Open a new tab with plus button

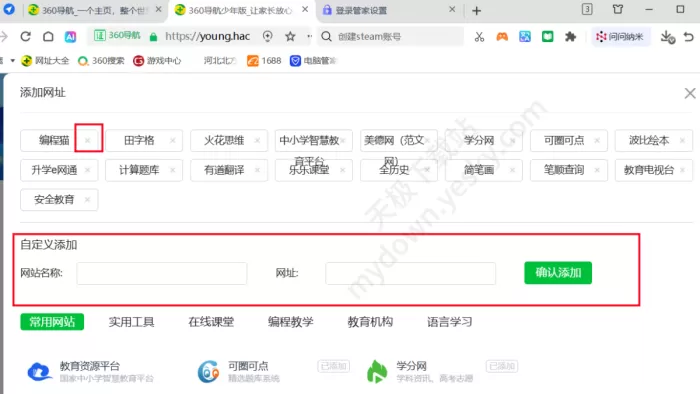pos(476,10)
